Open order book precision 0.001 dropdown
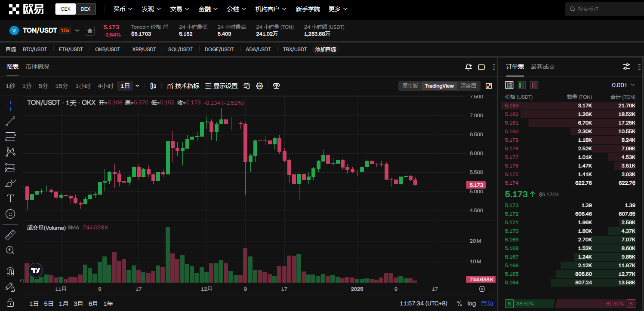This screenshot has width=644, height=311. (623, 85)
